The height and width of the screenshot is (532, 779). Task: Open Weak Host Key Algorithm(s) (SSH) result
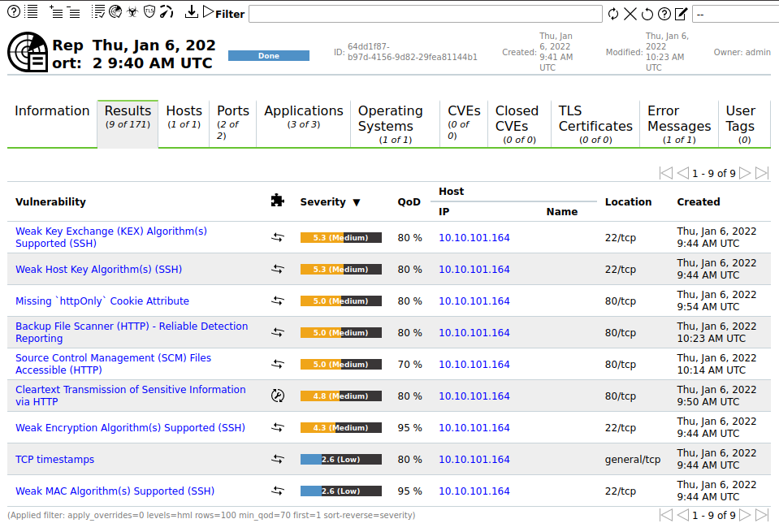click(98, 269)
